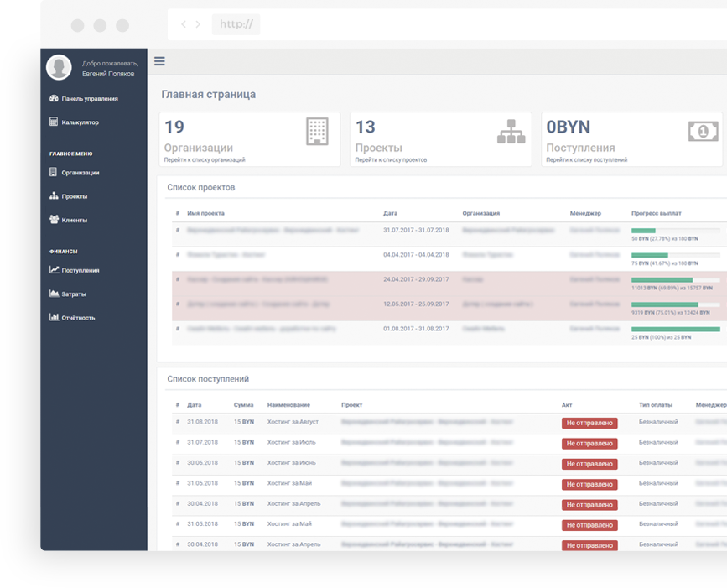This screenshot has width=727, height=588.
Task: Click progress bar showing 50 BYN (27.78%)
Action: (676, 231)
